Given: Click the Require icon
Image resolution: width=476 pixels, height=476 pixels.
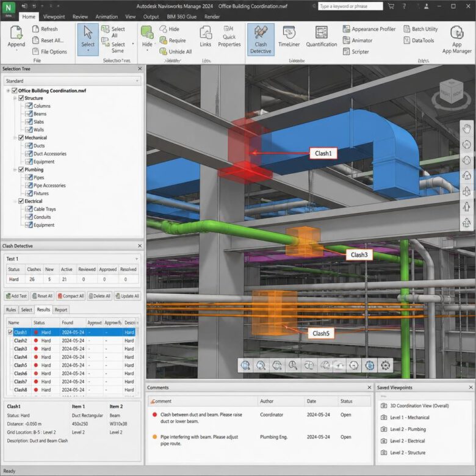Looking at the screenshot, I should tap(164, 40).
